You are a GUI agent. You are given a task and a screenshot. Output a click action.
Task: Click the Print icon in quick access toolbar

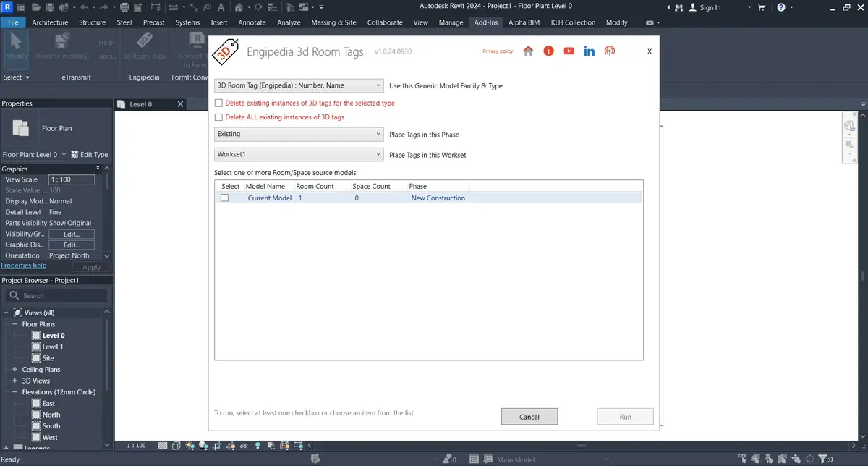[x=124, y=7]
